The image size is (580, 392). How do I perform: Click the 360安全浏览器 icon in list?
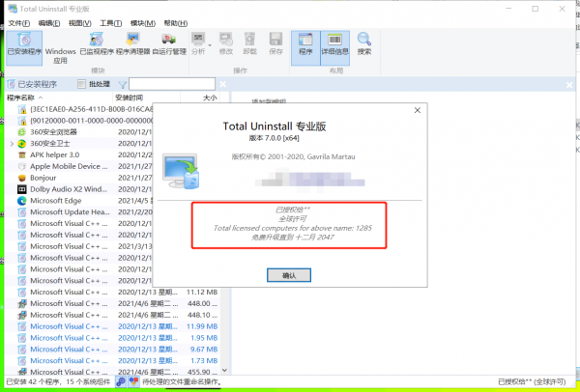(22, 132)
